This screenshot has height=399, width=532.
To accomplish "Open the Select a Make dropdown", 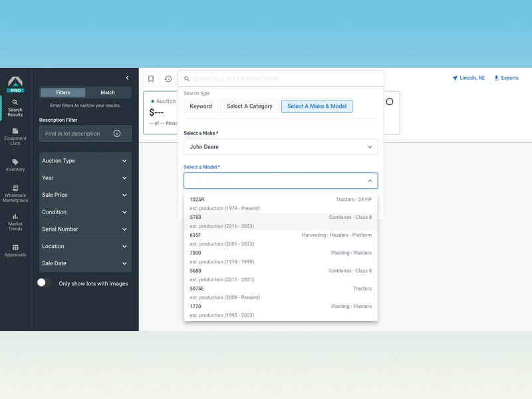I will click(281, 147).
